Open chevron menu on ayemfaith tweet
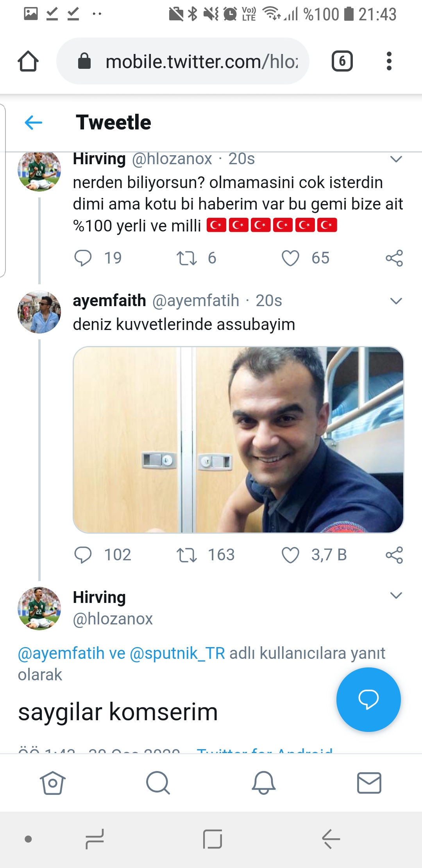The image size is (422, 868). point(396,301)
